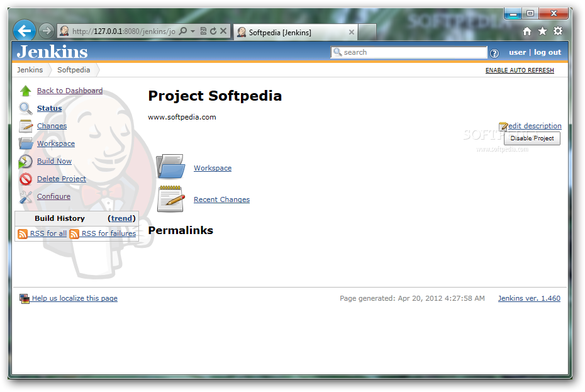
Task: Click the Softpedia breadcrumb item
Action: click(x=74, y=70)
